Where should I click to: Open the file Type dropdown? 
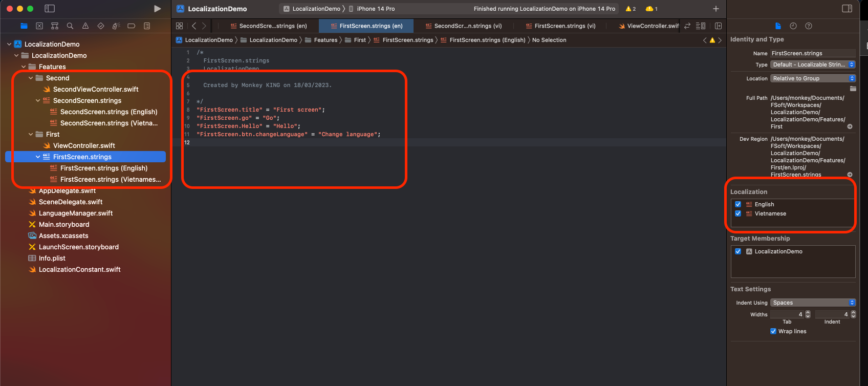[813, 65]
